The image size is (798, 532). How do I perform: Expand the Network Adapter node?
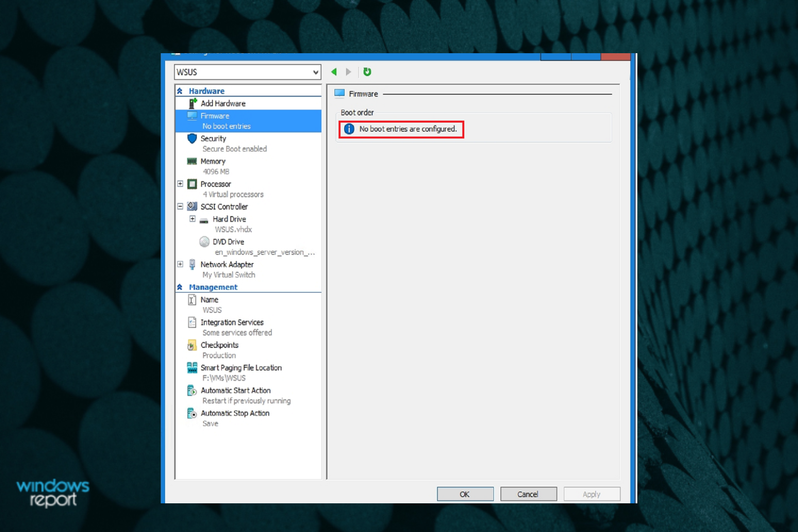(180, 264)
